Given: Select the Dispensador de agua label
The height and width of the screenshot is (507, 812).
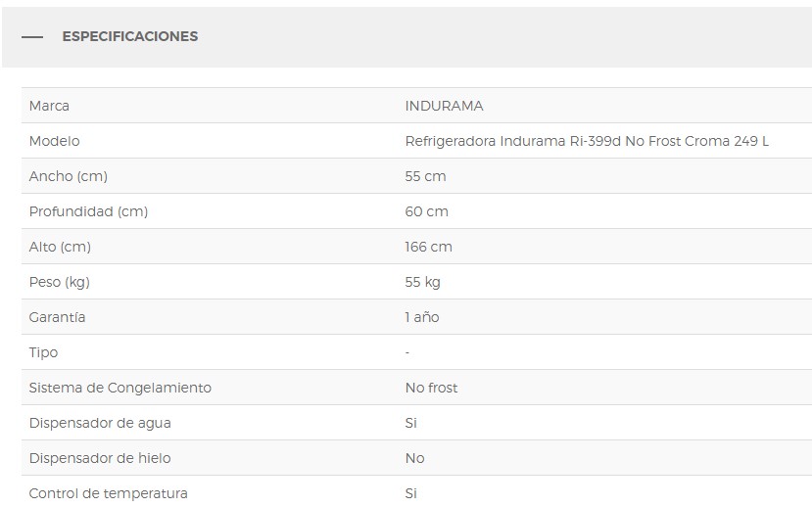Looking at the screenshot, I should click(100, 423).
